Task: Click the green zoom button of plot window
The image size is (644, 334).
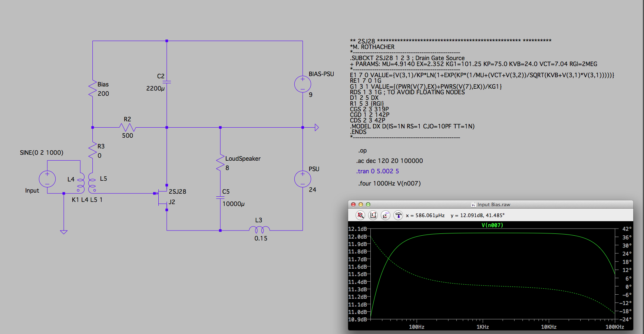Action: [x=368, y=204]
